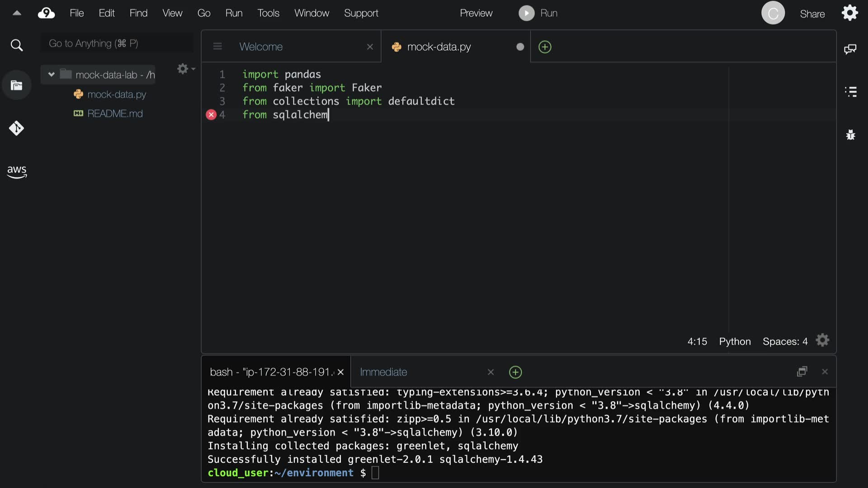The height and width of the screenshot is (488, 868).
Task: Open README.md in the file tree
Action: pyautogui.click(x=115, y=113)
